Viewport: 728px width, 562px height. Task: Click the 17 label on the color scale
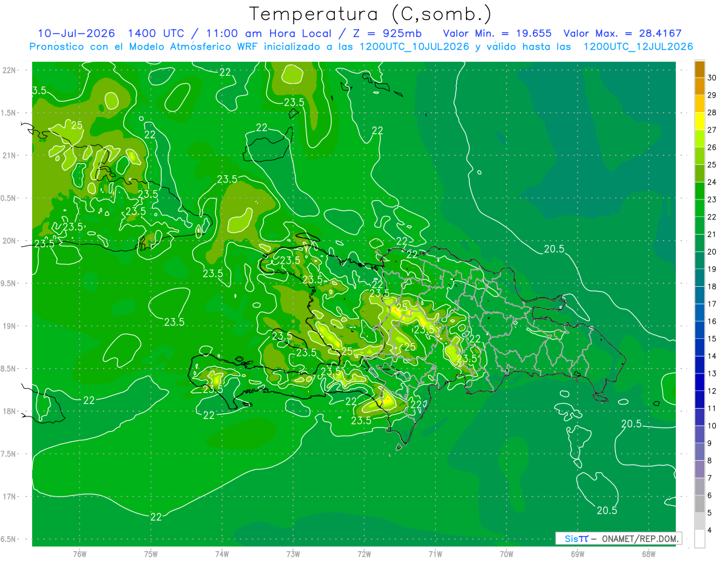[x=712, y=304]
